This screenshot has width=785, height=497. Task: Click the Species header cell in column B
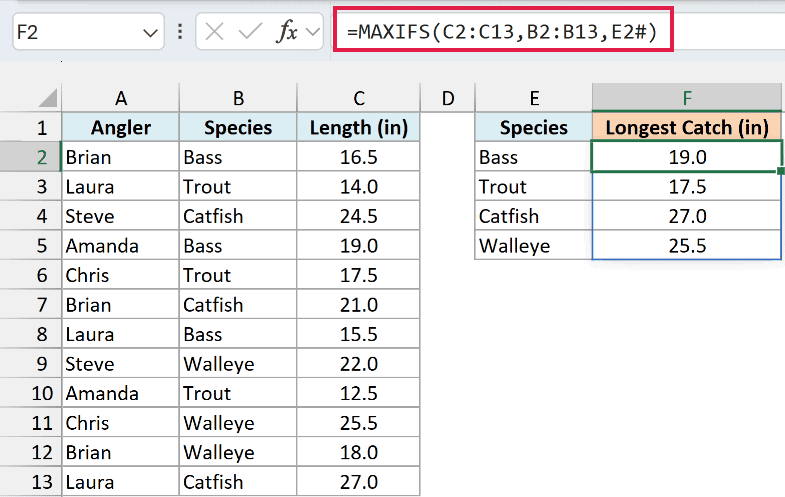click(238, 127)
